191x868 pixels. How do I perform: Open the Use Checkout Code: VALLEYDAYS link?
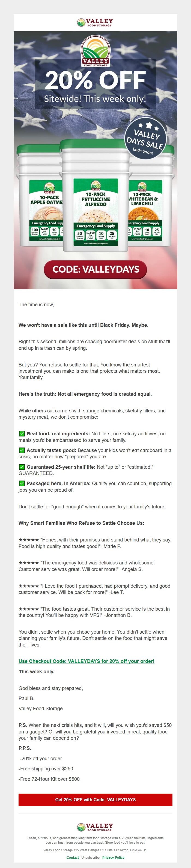point(86,661)
